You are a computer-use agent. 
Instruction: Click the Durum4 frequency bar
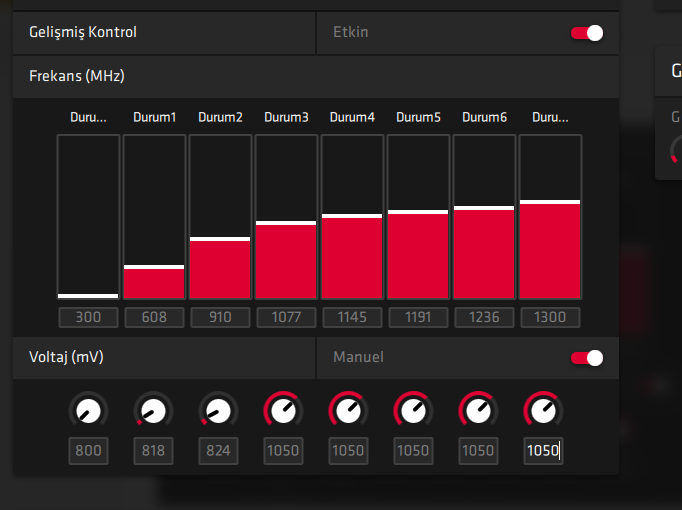[352, 217]
